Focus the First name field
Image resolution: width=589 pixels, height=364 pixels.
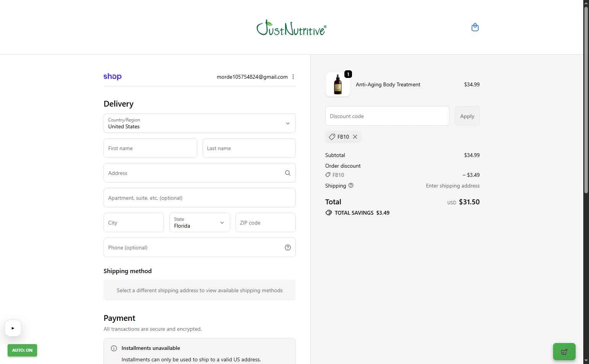[150, 148]
